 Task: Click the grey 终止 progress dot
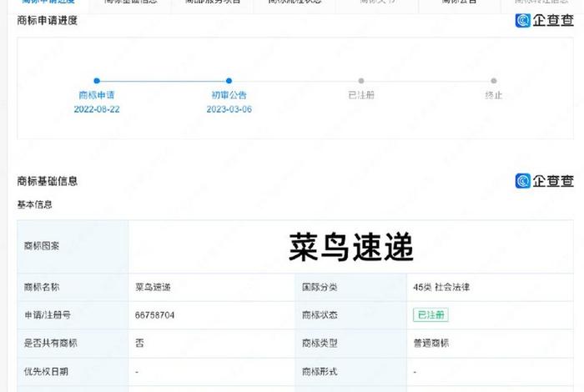pyautogui.click(x=494, y=80)
